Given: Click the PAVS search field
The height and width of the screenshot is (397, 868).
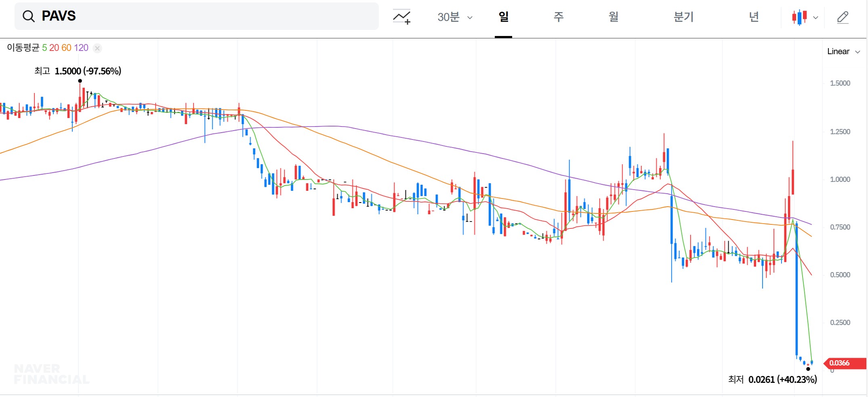Looking at the screenshot, I should [x=197, y=16].
